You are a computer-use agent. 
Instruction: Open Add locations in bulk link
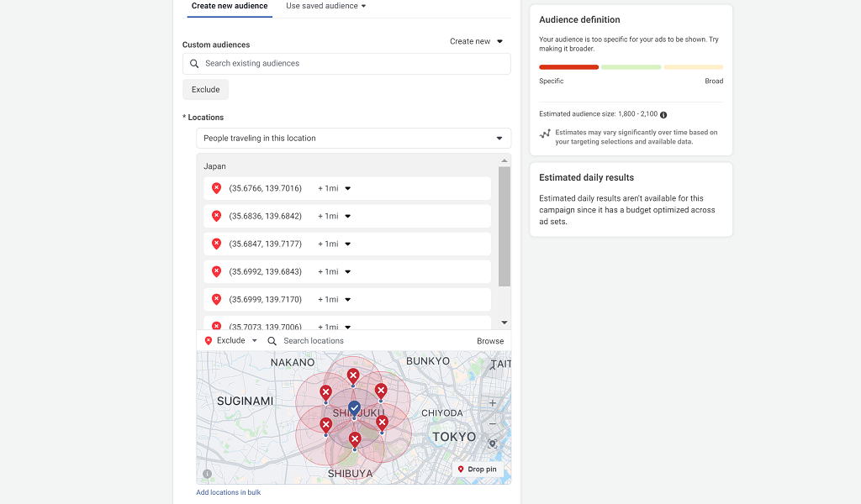click(229, 492)
